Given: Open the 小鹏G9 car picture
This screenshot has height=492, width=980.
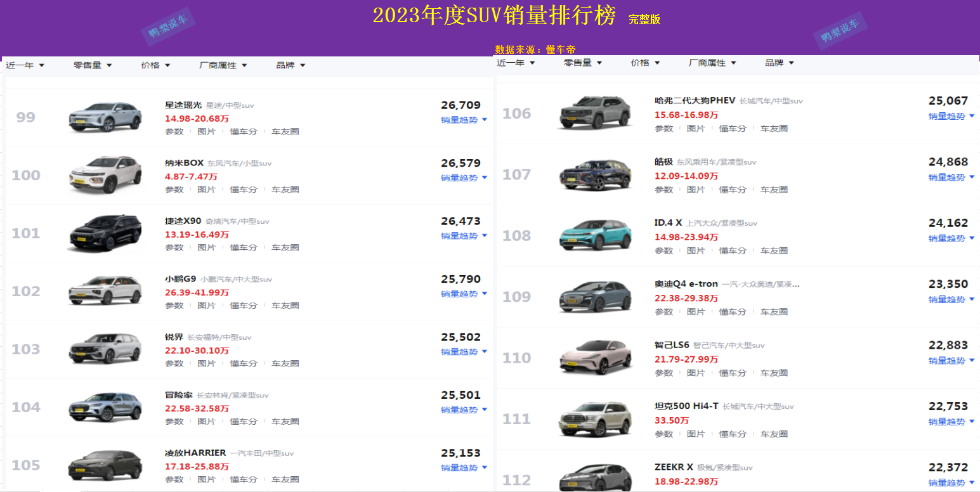Looking at the screenshot, I should coord(105,291).
